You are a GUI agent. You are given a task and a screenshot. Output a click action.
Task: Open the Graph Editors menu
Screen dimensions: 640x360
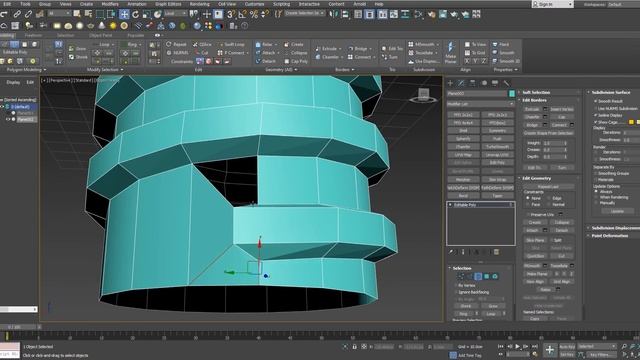click(x=168, y=4)
